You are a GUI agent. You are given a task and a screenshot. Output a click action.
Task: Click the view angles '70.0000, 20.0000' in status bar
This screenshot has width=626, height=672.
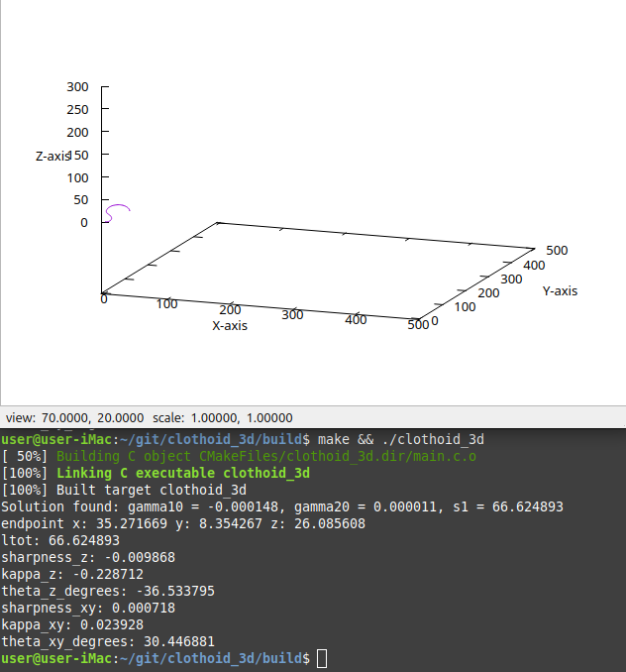pos(92,418)
